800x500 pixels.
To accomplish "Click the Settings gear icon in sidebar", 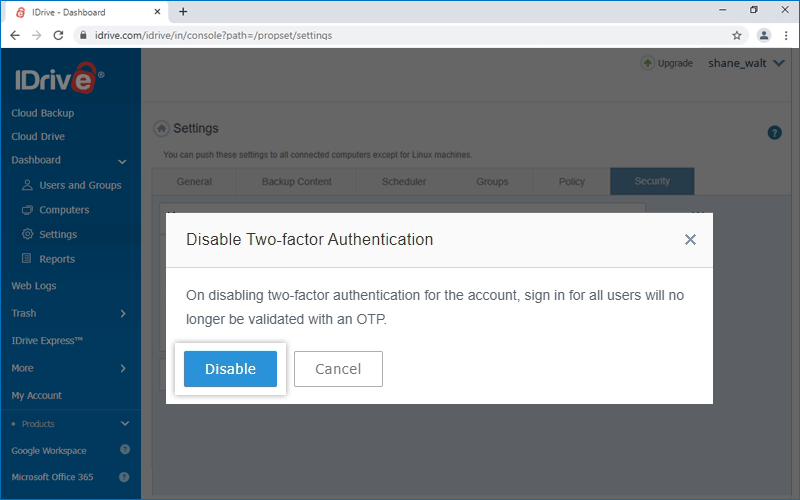I will coord(27,234).
